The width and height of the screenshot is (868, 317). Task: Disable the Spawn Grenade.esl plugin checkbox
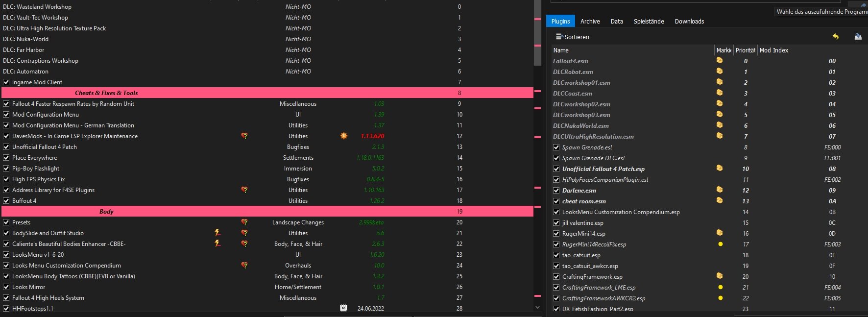(556, 147)
